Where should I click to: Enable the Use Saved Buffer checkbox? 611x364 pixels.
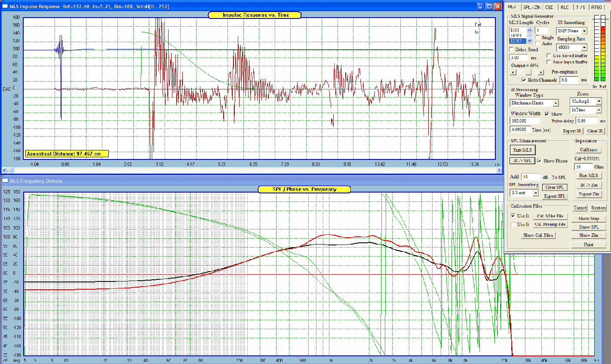(x=549, y=56)
